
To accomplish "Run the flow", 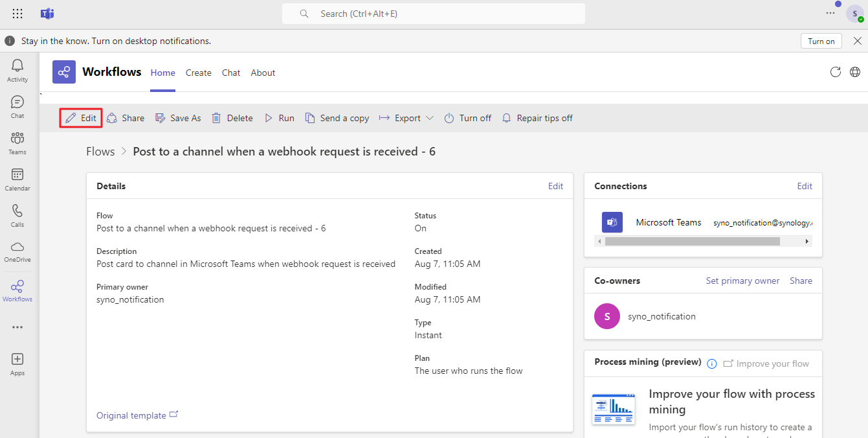I will (x=279, y=118).
